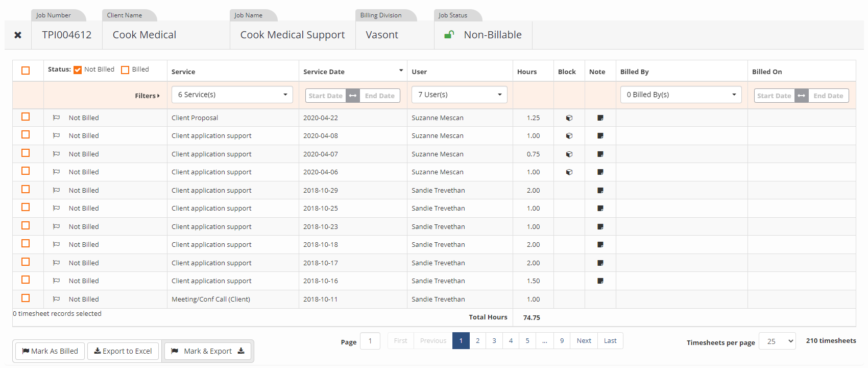Screen dimensions: 868x368
Task: Click the Page number input box
Action: tap(370, 341)
